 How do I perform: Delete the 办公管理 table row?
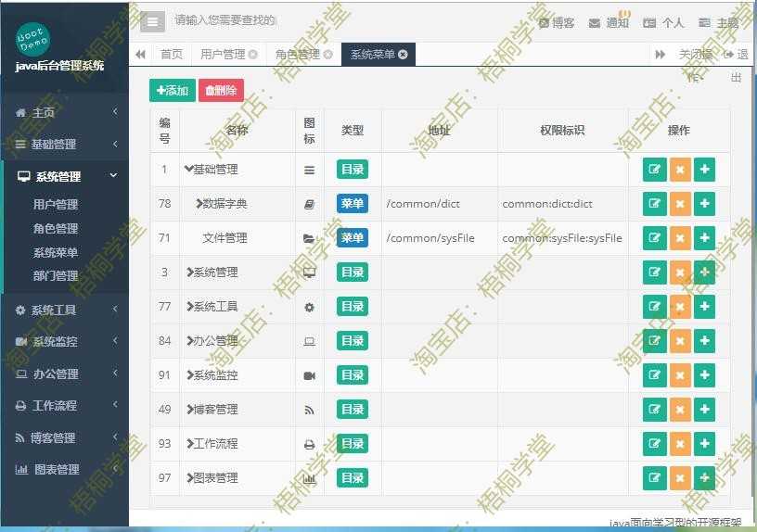pos(680,340)
